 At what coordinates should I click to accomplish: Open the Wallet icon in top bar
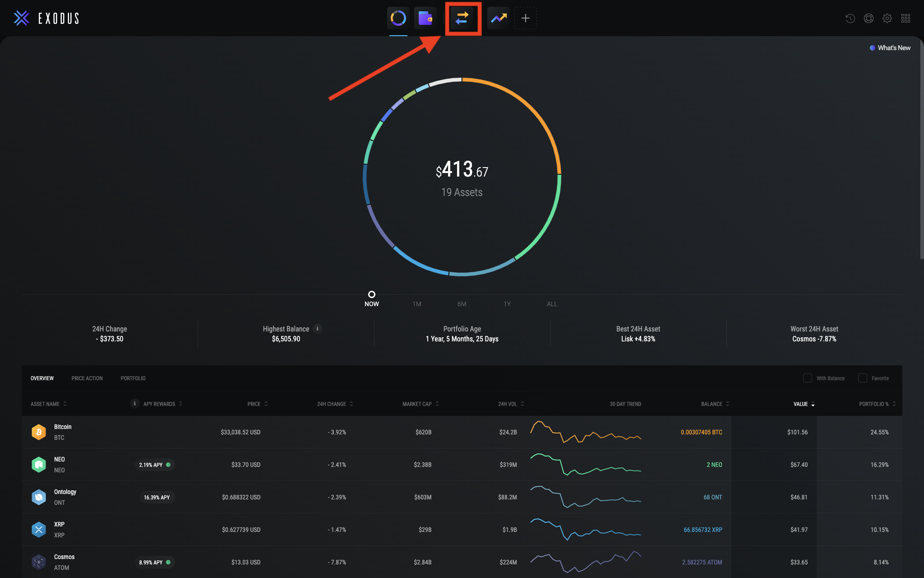click(425, 18)
